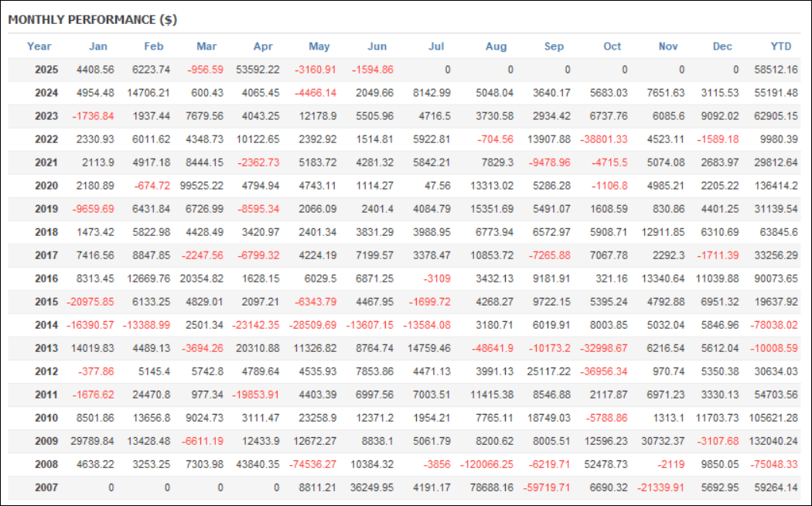Click the Jul column header

(437, 46)
